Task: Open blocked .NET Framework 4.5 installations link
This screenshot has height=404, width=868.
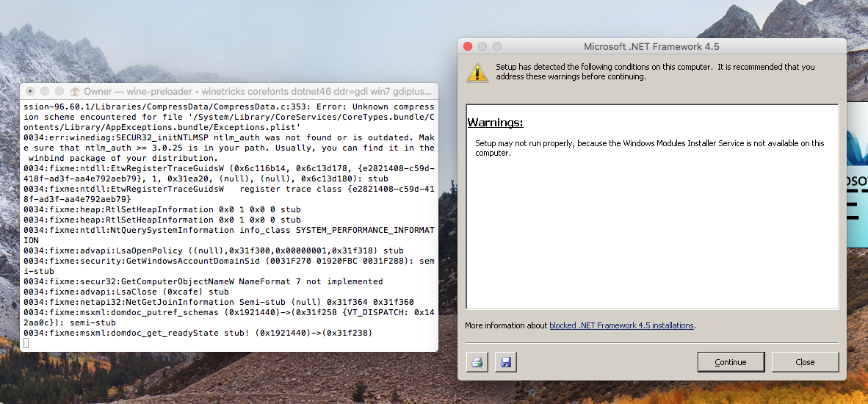Action: click(x=622, y=325)
